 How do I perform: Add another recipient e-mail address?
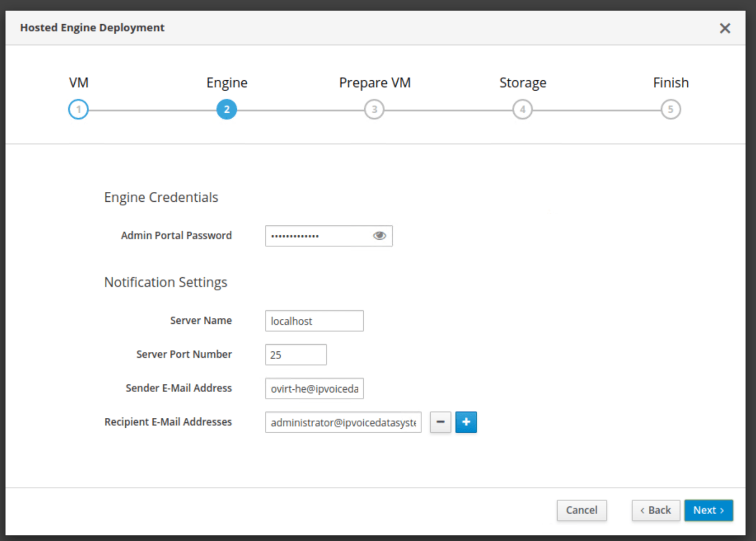pos(466,422)
